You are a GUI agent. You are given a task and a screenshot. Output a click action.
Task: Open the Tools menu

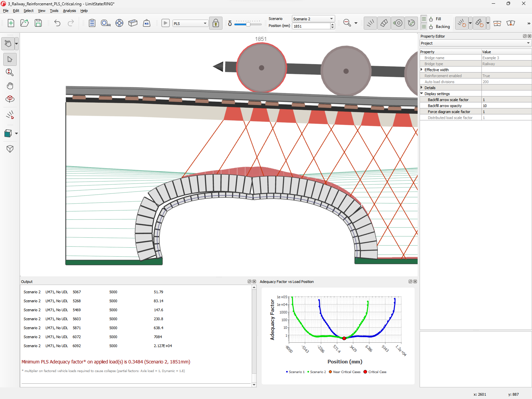[x=54, y=11]
